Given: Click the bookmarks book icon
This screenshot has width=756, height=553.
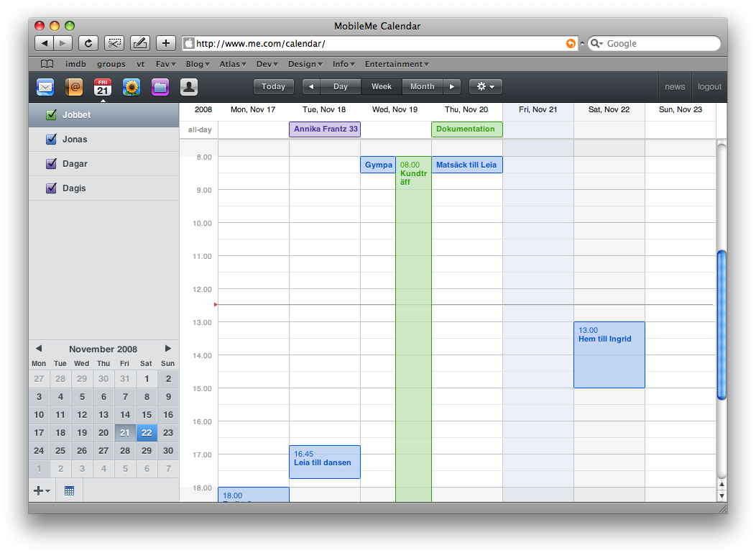Looking at the screenshot, I should (x=47, y=64).
